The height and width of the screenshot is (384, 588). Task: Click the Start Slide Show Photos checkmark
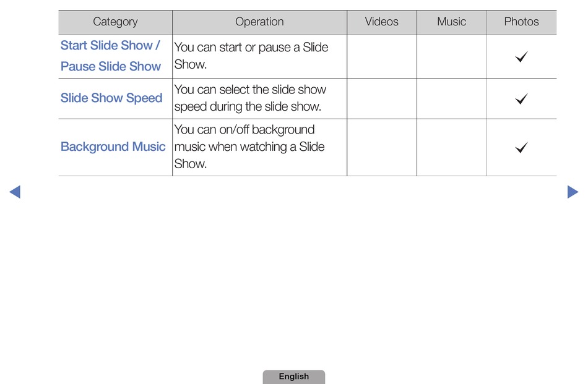pyautogui.click(x=521, y=56)
